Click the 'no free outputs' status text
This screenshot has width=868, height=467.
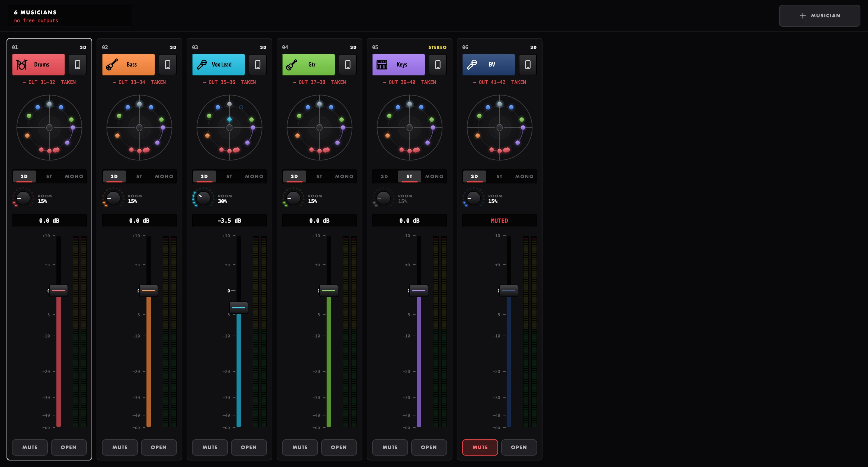pyautogui.click(x=36, y=21)
